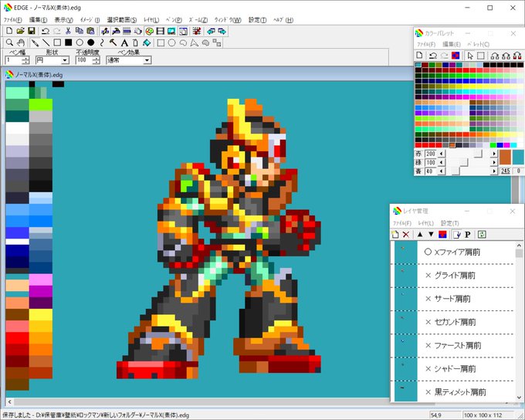Select the lasso selection tool

coord(183,42)
